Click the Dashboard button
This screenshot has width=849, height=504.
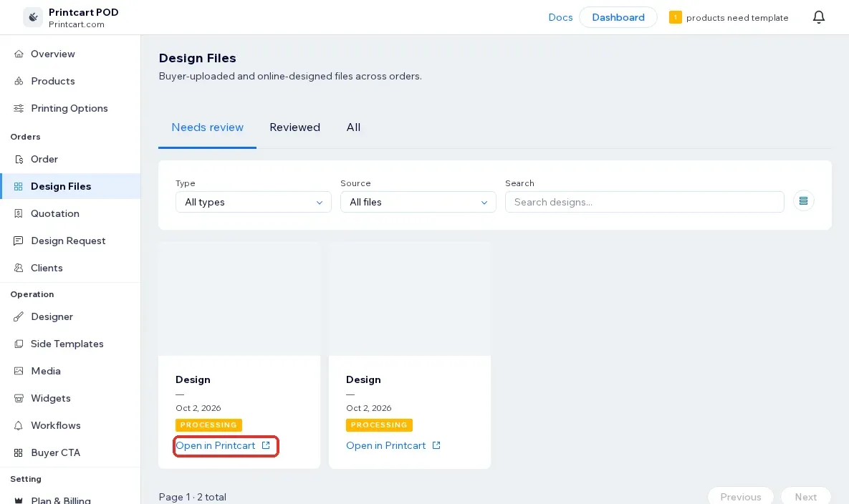tap(618, 17)
